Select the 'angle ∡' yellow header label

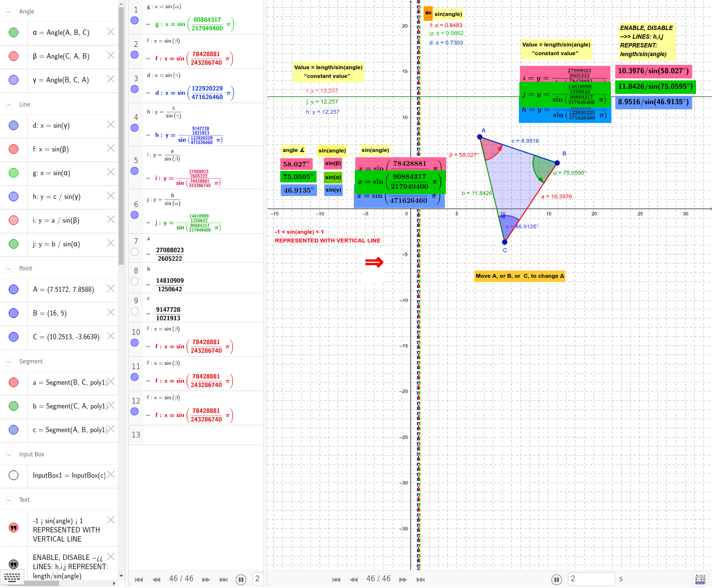(293, 150)
